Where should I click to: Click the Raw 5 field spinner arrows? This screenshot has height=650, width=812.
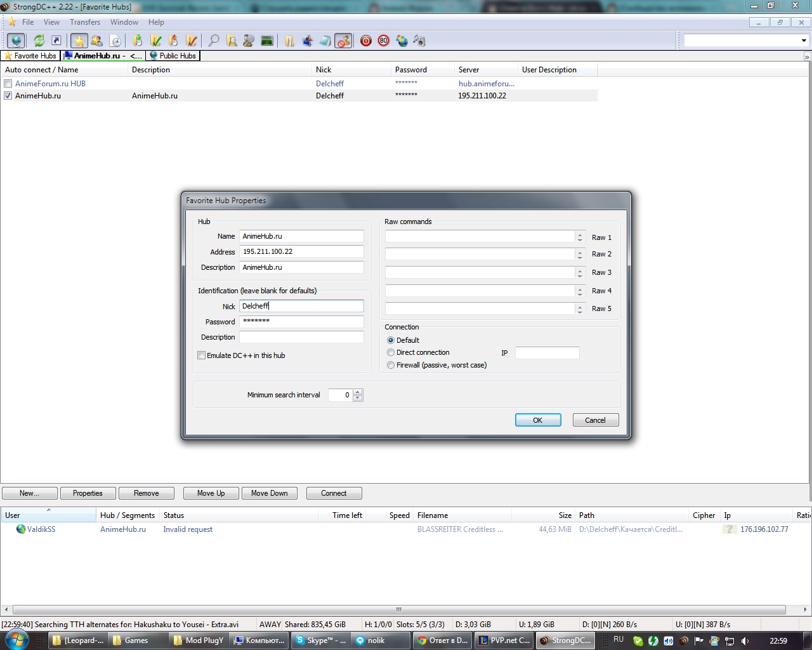(x=580, y=308)
